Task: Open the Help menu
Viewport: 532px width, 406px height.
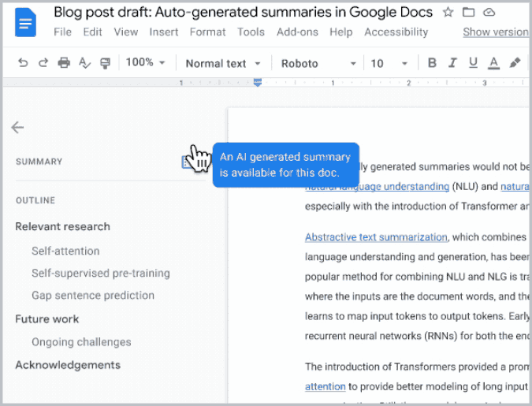Action: [341, 32]
